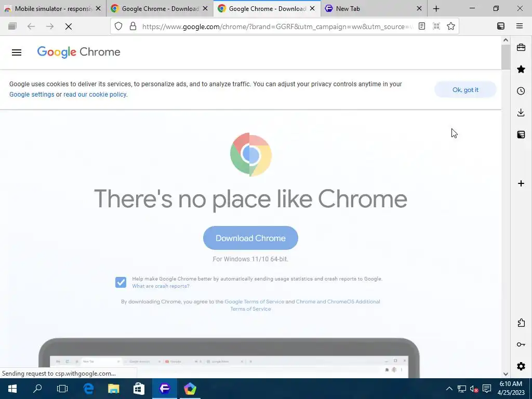
Task: Click the laptop preview image at the bottom
Action: (x=229, y=357)
